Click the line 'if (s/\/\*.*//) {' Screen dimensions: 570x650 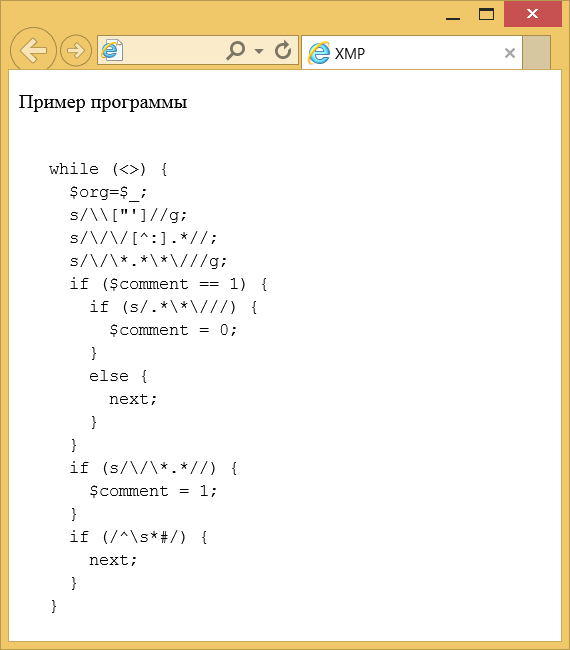153,468
